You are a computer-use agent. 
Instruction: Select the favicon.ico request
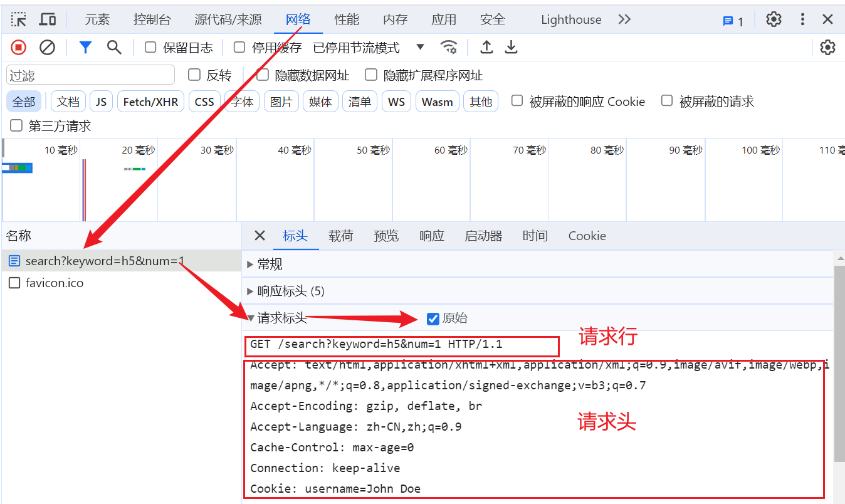[x=54, y=283]
